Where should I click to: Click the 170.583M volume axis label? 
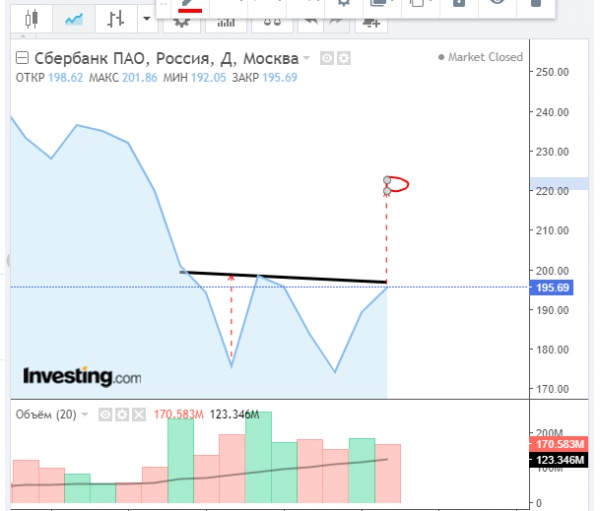559,444
